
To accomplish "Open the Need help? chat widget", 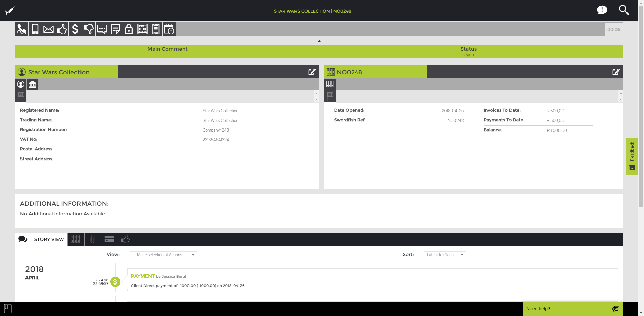I will coord(573,309).
